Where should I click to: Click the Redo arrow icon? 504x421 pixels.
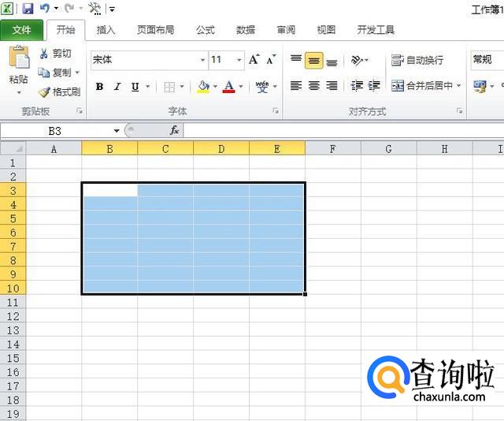coord(69,8)
